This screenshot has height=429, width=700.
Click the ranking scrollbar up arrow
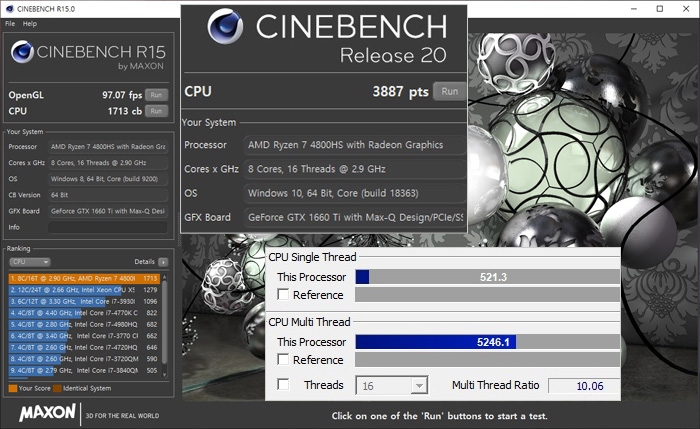(164, 277)
